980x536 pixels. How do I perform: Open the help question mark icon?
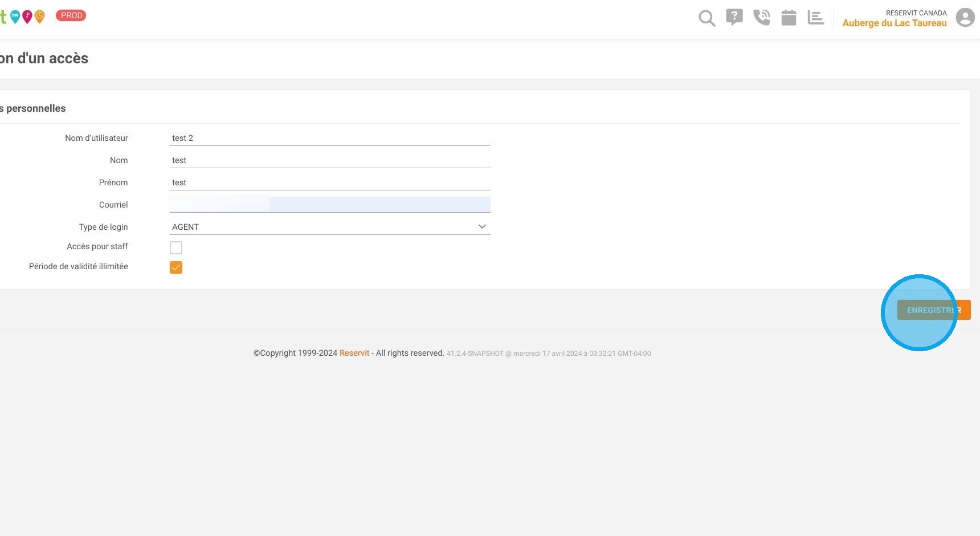[734, 17]
